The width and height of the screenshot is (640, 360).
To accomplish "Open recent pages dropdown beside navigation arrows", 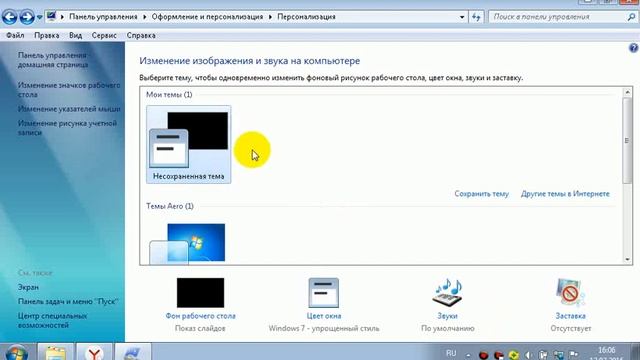I will 40,17.
